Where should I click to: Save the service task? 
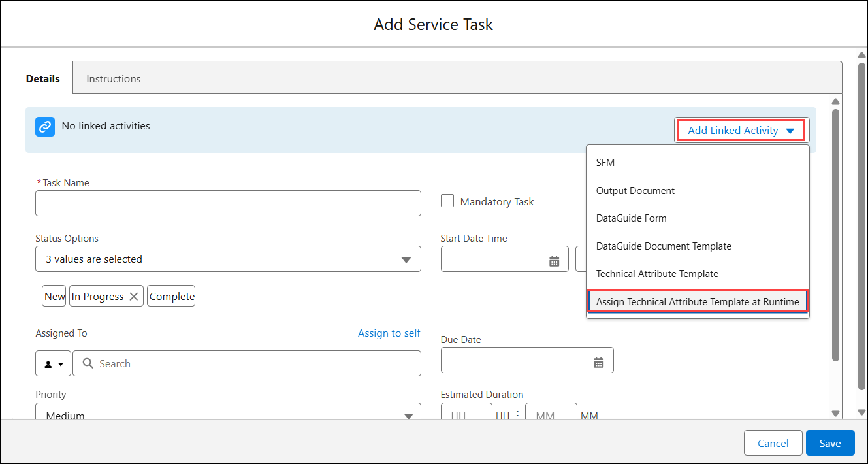click(x=830, y=443)
